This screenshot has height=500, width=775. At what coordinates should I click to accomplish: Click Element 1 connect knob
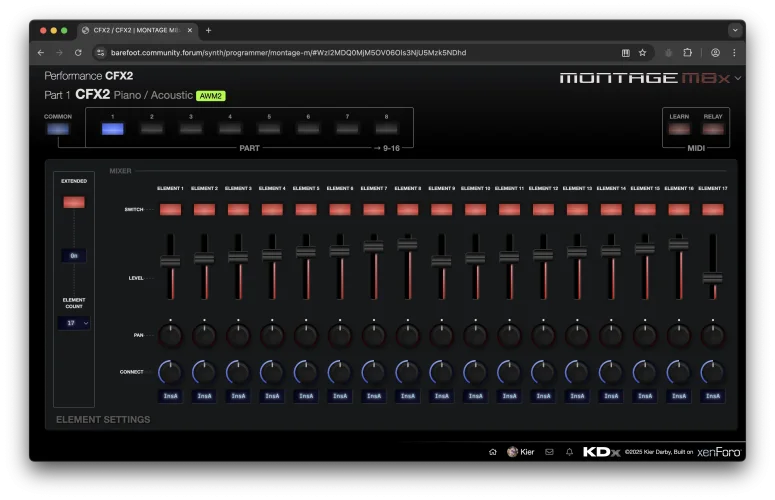point(171,373)
